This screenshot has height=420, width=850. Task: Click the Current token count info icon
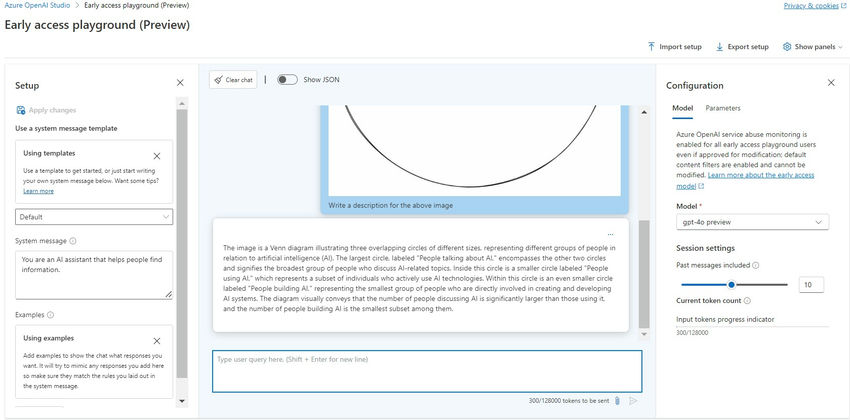coord(747,301)
